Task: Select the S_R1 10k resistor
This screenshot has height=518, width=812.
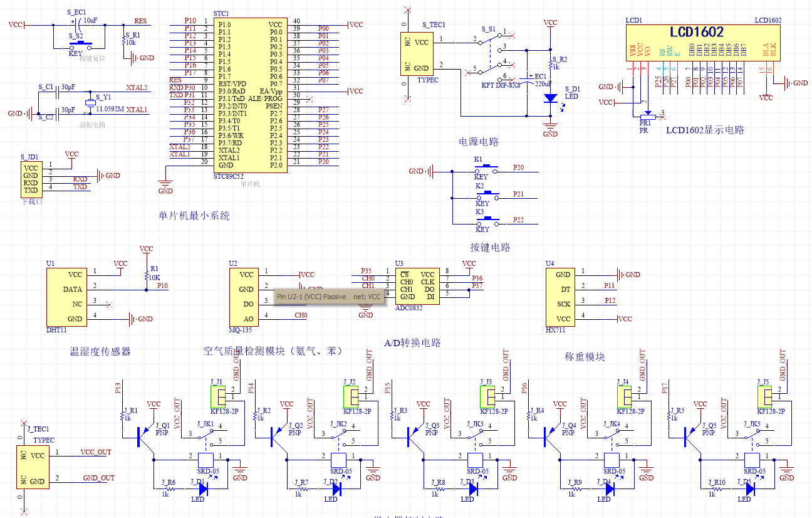Action: coord(123,41)
